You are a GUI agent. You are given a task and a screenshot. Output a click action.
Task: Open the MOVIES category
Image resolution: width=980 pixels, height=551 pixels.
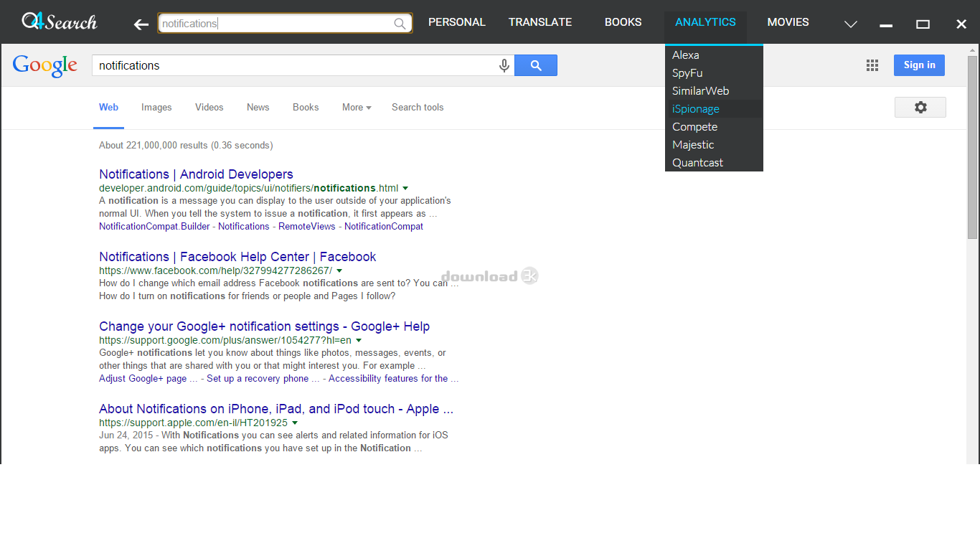coord(788,22)
